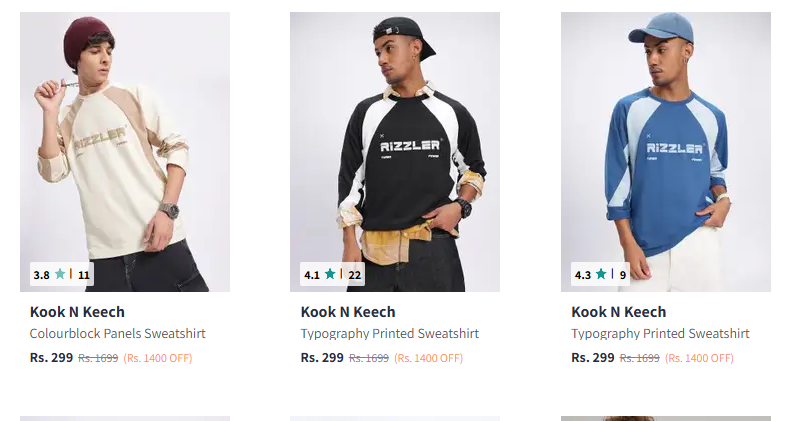Click the 4.1 rating star icon
786x421 pixels.
click(330, 274)
